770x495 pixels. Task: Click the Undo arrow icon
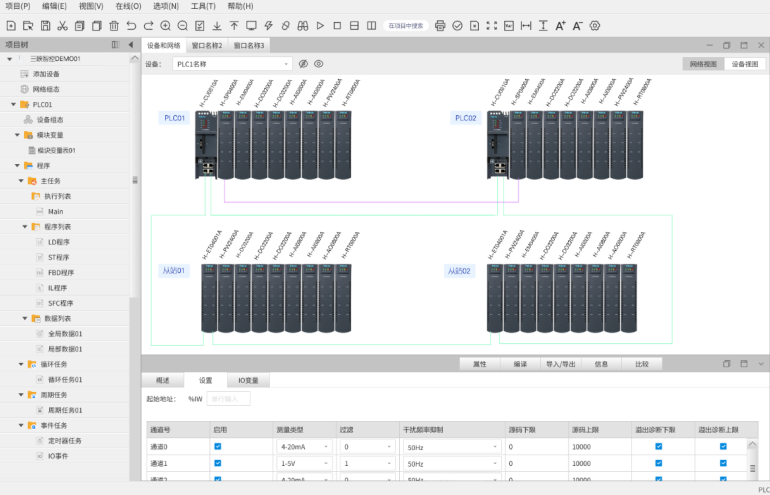point(132,25)
